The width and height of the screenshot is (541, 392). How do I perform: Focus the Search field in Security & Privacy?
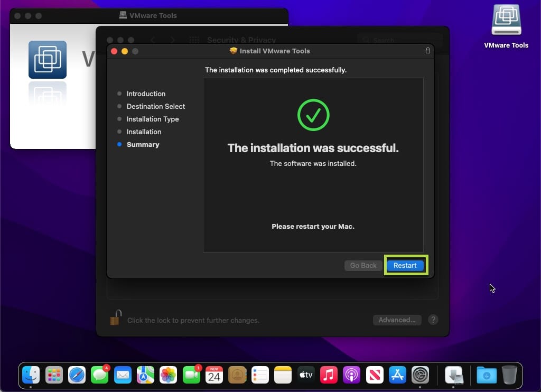[399, 40]
